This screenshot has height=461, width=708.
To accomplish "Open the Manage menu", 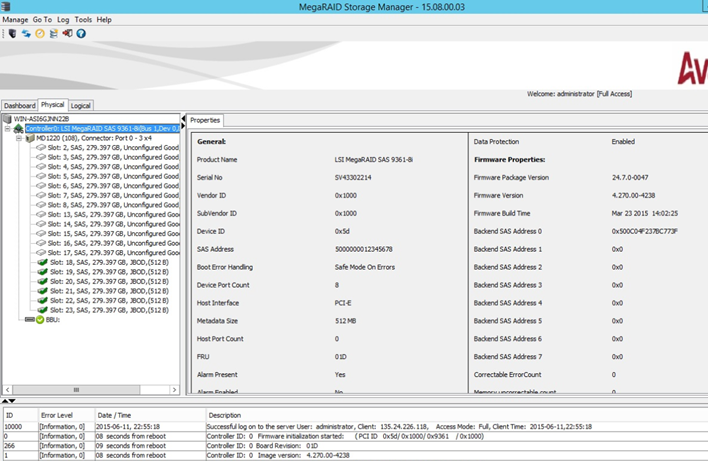I will pos(15,19).
